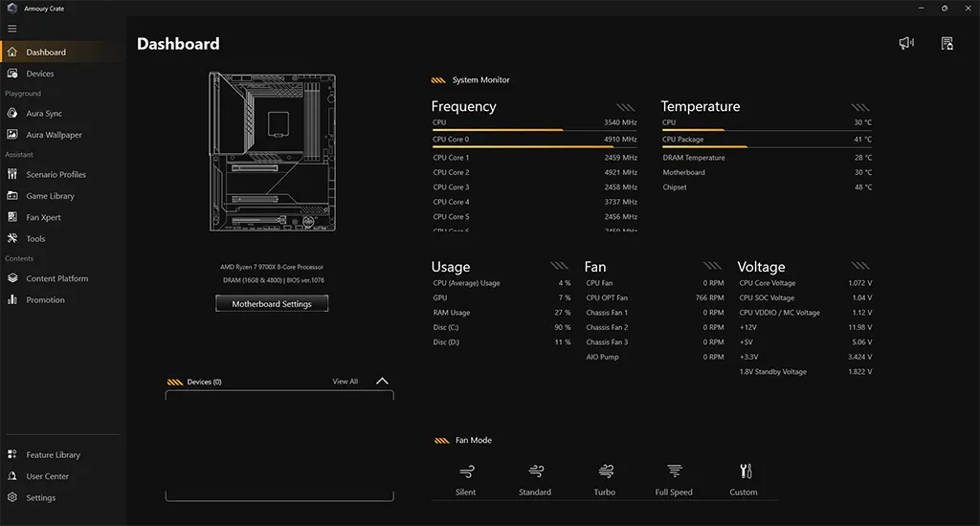Screen dimensions: 980x526
Task: Open Settings gear in the sidebar
Action: tap(40, 497)
